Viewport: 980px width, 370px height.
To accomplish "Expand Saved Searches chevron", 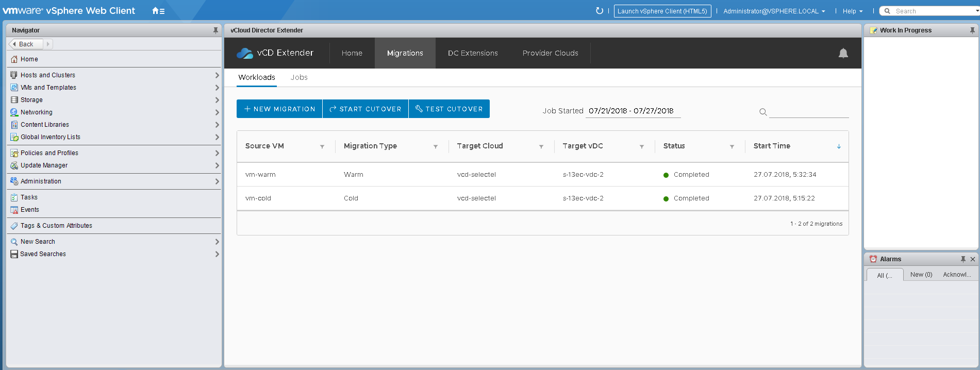I will click(x=217, y=254).
